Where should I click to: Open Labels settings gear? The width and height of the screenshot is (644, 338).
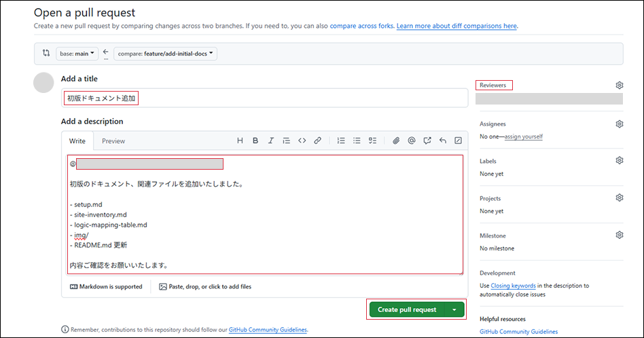coord(620,160)
